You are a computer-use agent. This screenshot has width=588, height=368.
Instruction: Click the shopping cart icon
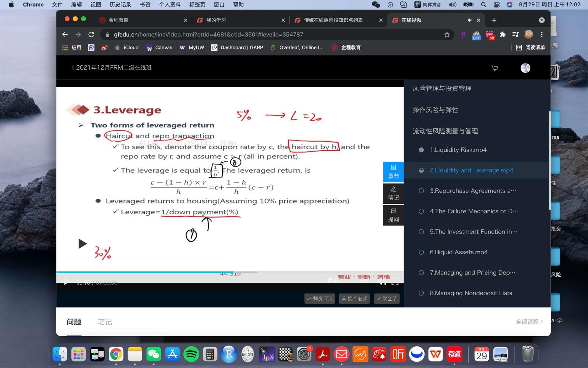(495, 68)
